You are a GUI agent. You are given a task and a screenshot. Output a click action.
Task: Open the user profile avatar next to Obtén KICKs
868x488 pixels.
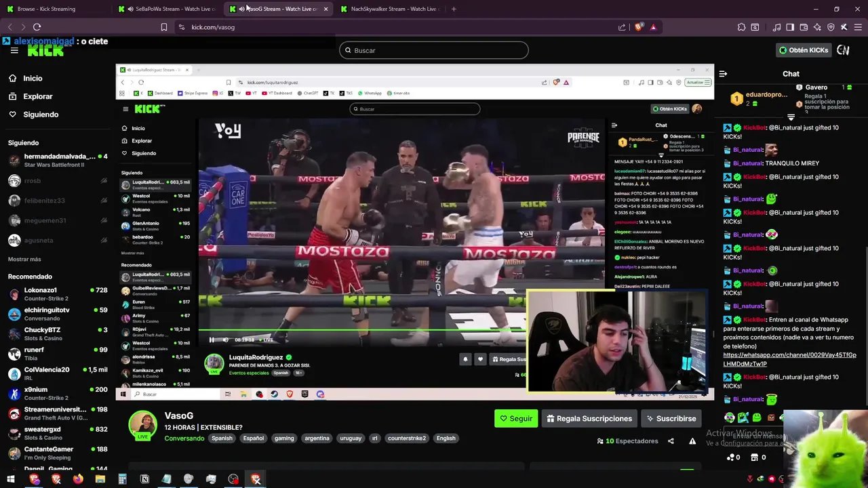point(843,50)
